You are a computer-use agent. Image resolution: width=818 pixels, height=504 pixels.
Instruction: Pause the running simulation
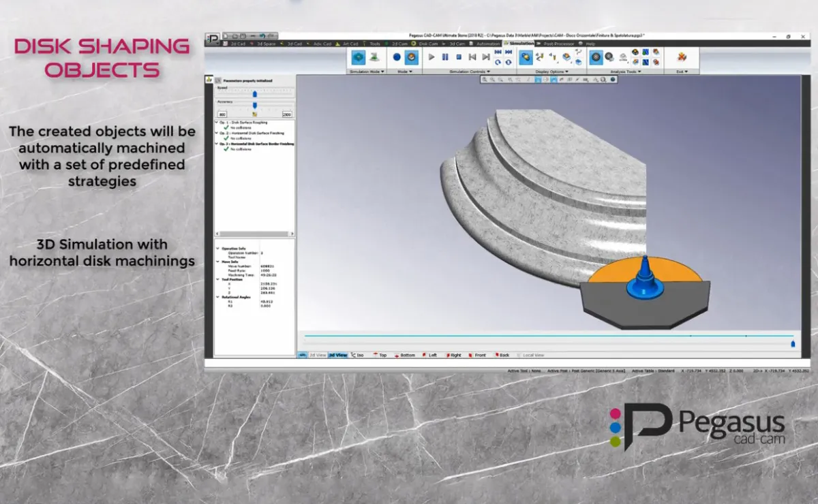(x=445, y=57)
